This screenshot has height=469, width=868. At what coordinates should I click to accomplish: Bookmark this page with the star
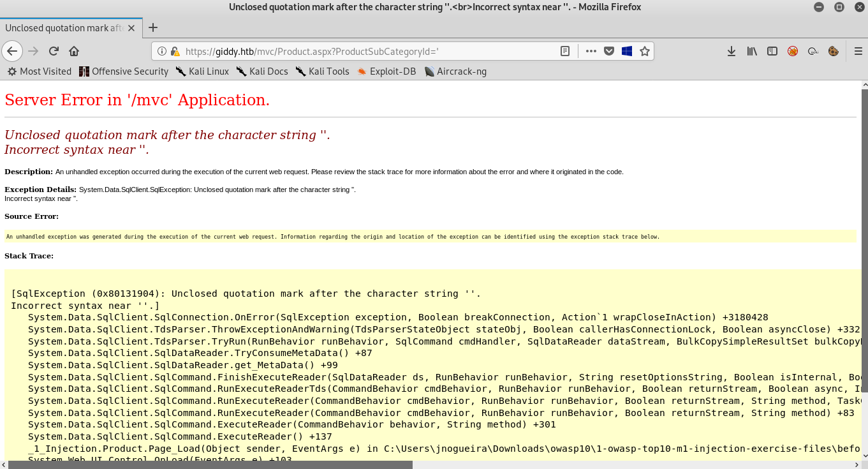[644, 51]
